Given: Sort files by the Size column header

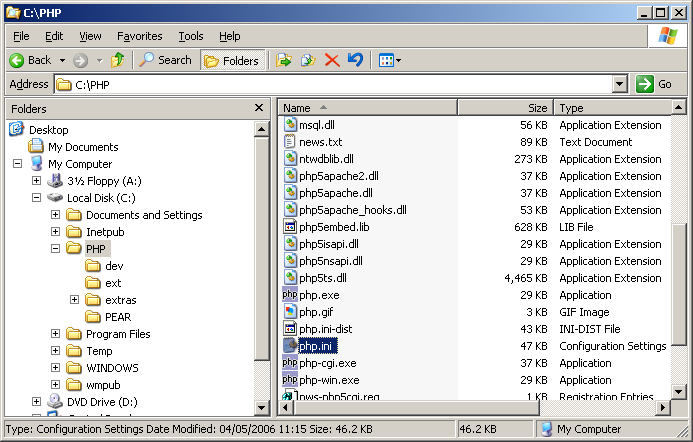Looking at the screenshot, I should [504, 108].
